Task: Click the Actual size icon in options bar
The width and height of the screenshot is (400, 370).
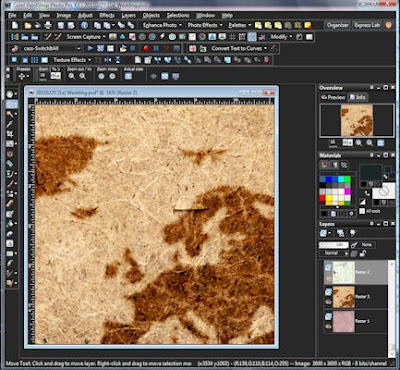Action: click(128, 76)
